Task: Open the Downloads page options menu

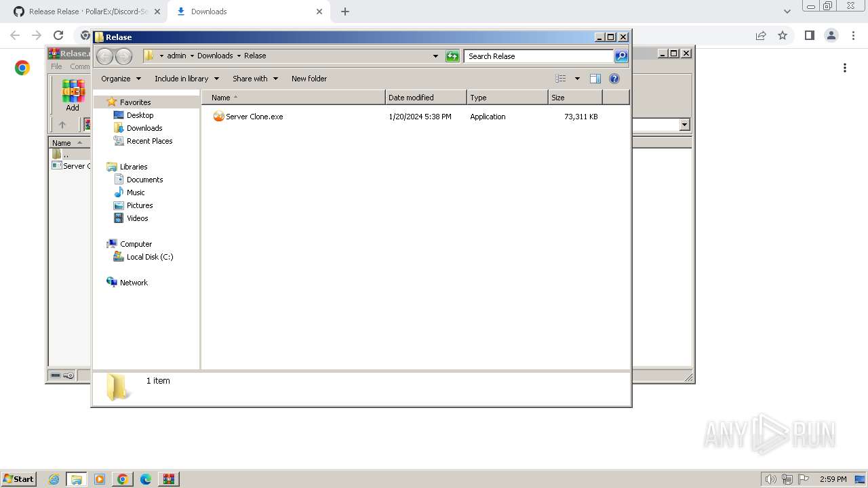Action: [845, 68]
